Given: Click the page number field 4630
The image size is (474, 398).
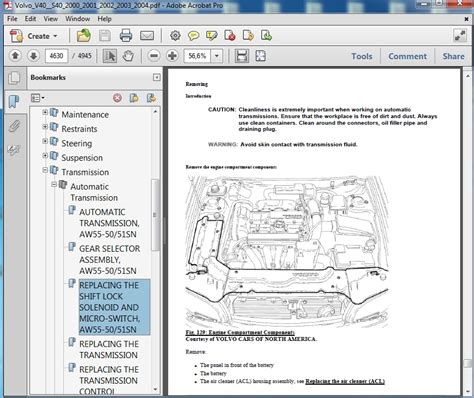Looking at the screenshot, I should (x=56, y=56).
